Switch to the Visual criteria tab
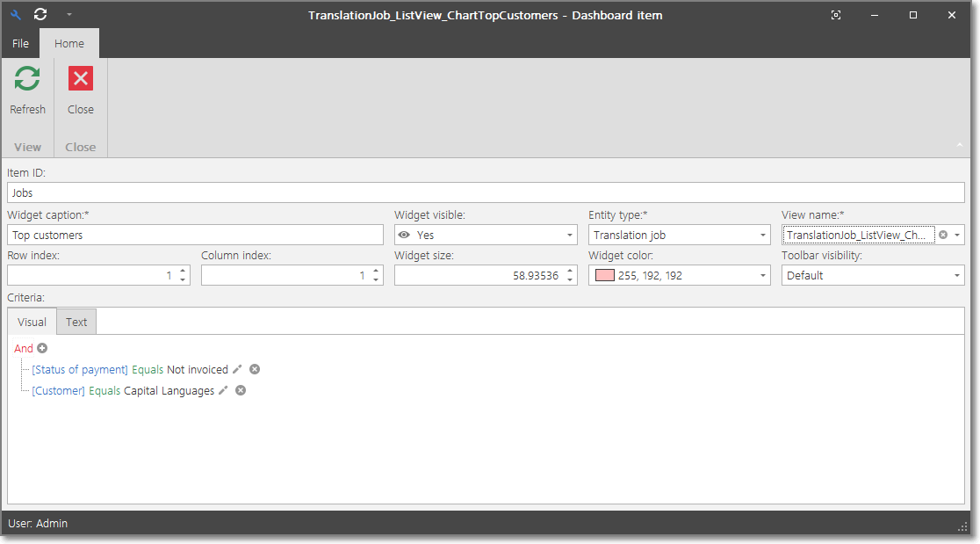Viewport: 980px width, 544px height. coord(32,322)
